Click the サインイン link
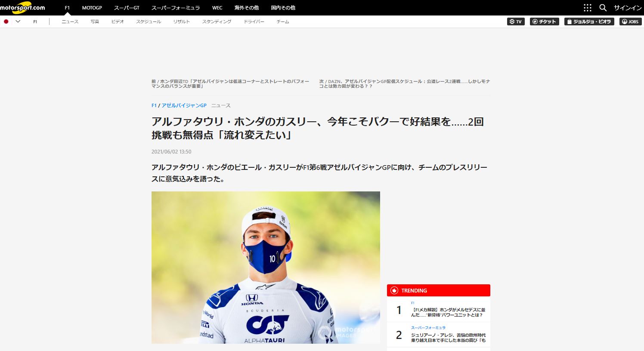The image size is (644, 351). click(x=628, y=8)
